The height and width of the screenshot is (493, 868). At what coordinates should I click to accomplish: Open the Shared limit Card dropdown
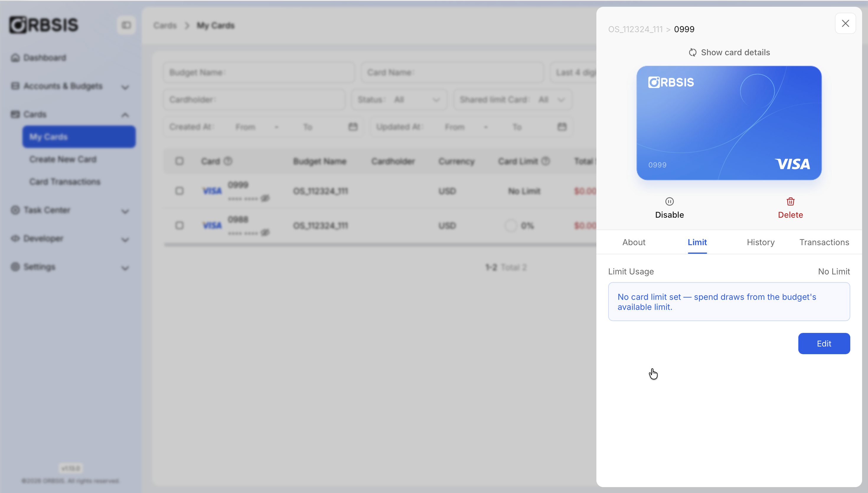513,100
